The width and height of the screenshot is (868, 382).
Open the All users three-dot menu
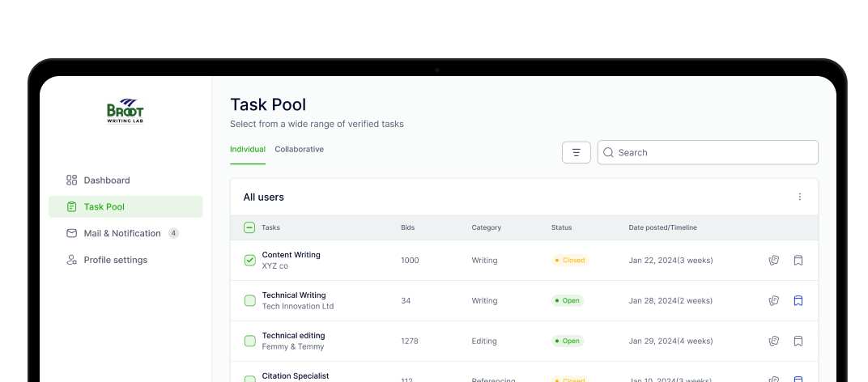pyautogui.click(x=800, y=197)
